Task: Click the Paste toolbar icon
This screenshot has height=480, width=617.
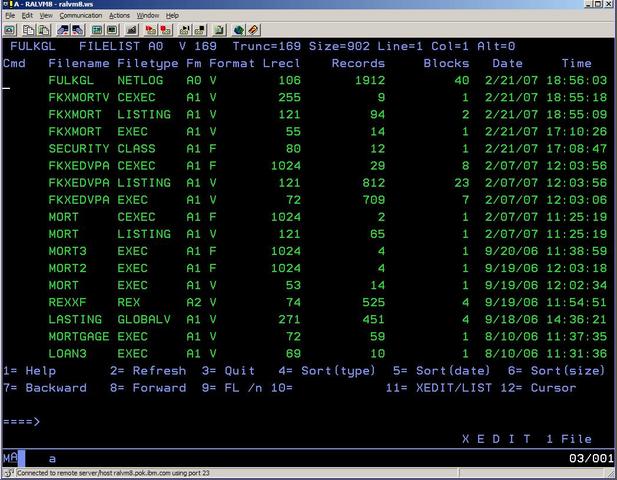Action: [x=43, y=30]
